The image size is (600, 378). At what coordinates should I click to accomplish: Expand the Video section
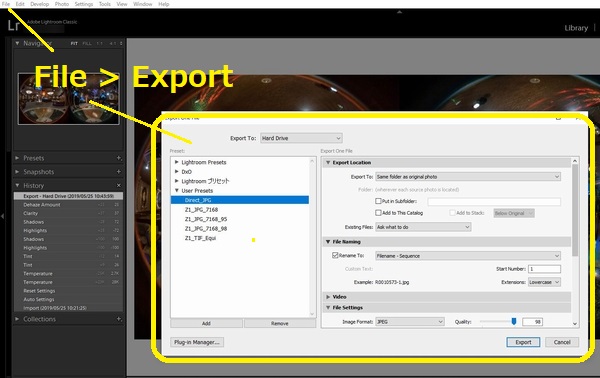[x=328, y=297]
